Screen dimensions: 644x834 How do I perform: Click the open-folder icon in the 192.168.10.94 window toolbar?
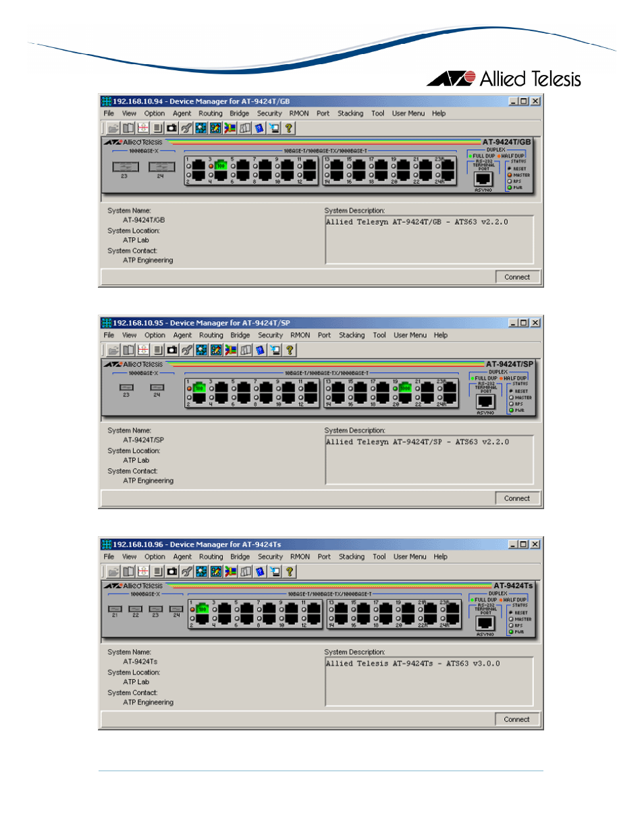(113, 128)
